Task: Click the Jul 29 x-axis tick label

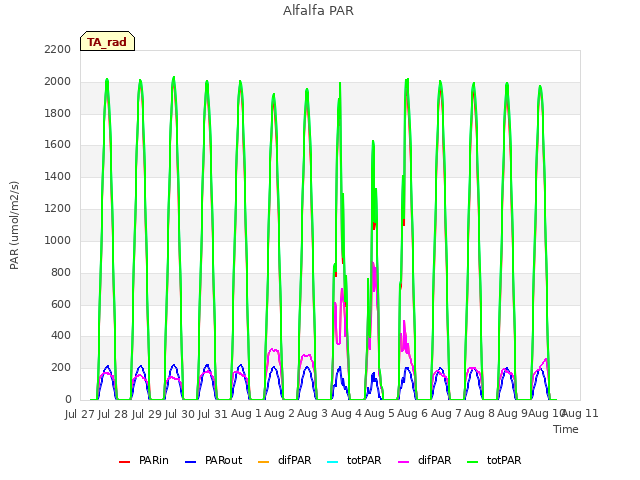Action: [x=146, y=414]
